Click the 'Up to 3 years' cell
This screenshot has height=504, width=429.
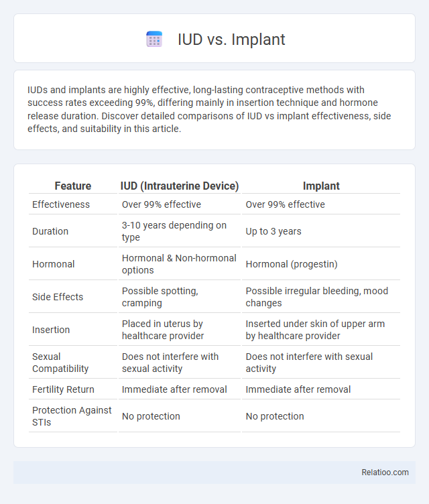[x=273, y=231]
